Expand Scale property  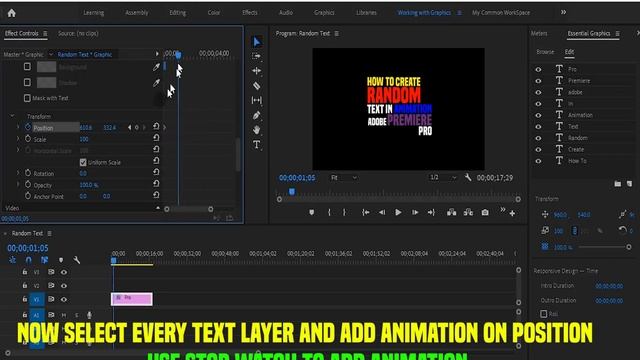coord(18,139)
